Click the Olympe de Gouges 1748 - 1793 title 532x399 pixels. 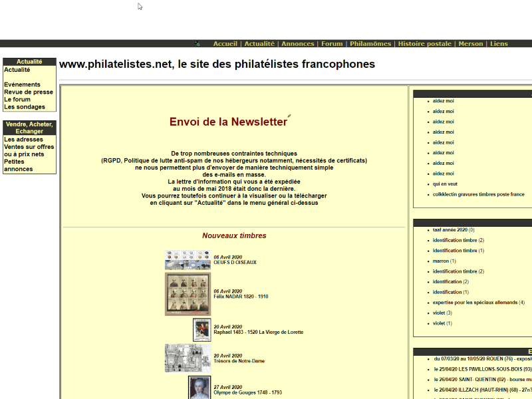[x=247, y=392]
